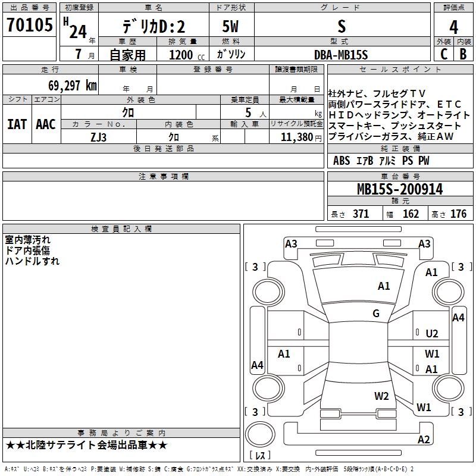Click the PS equipment label

408,160
